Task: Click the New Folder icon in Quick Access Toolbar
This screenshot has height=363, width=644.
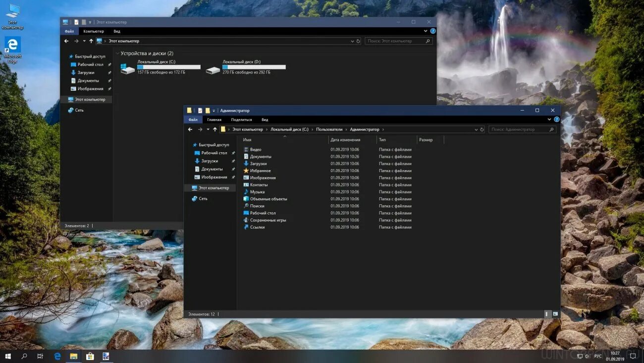Action: pos(207,110)
